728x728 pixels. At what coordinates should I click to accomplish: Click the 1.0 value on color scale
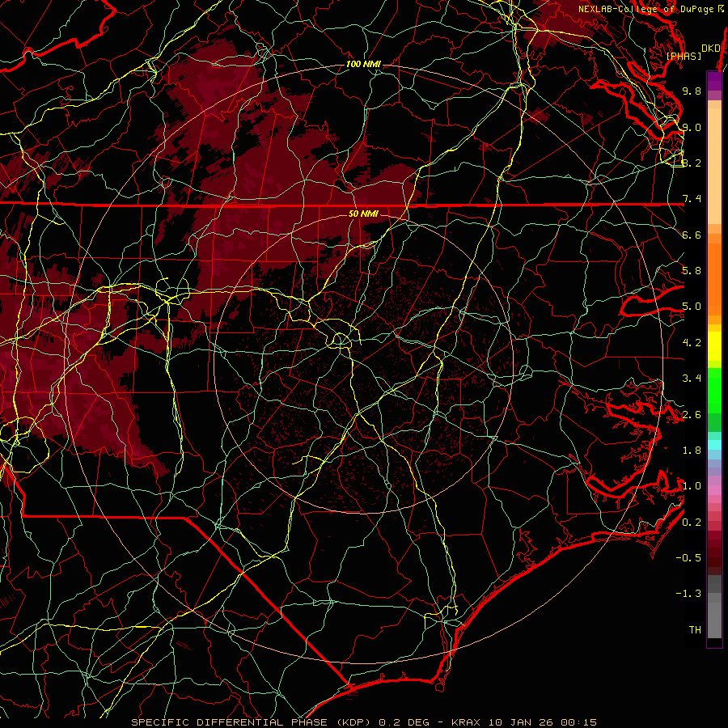point(692,486)
